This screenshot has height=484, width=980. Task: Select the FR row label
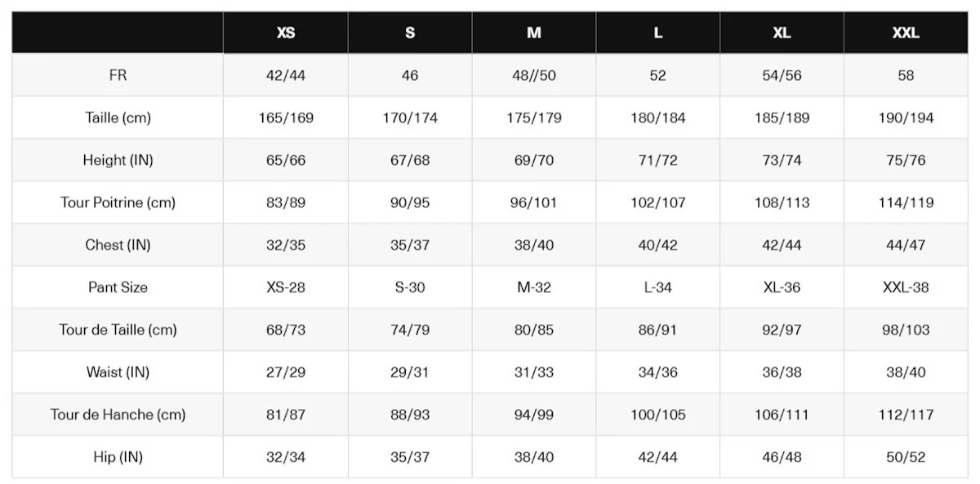(118, 75)
